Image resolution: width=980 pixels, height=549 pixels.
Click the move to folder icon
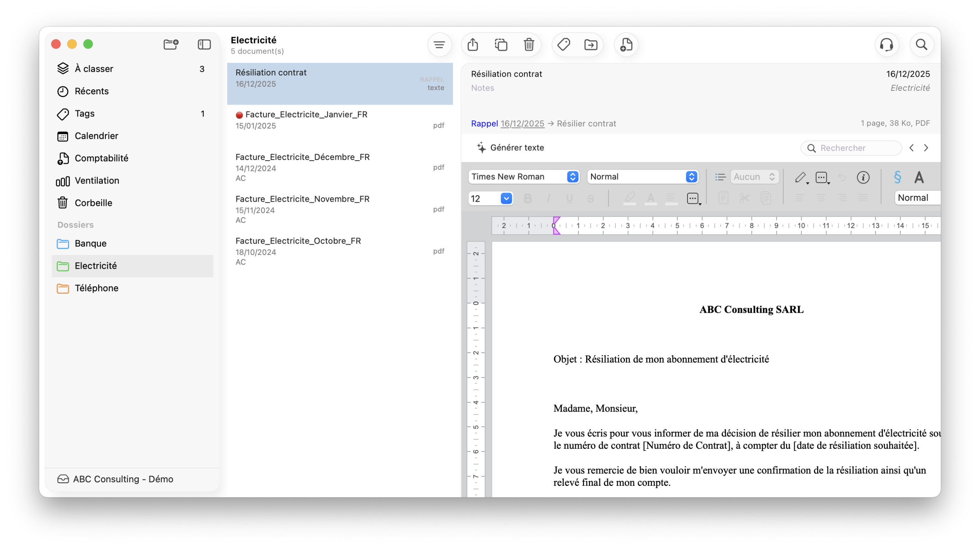point(591,45)
